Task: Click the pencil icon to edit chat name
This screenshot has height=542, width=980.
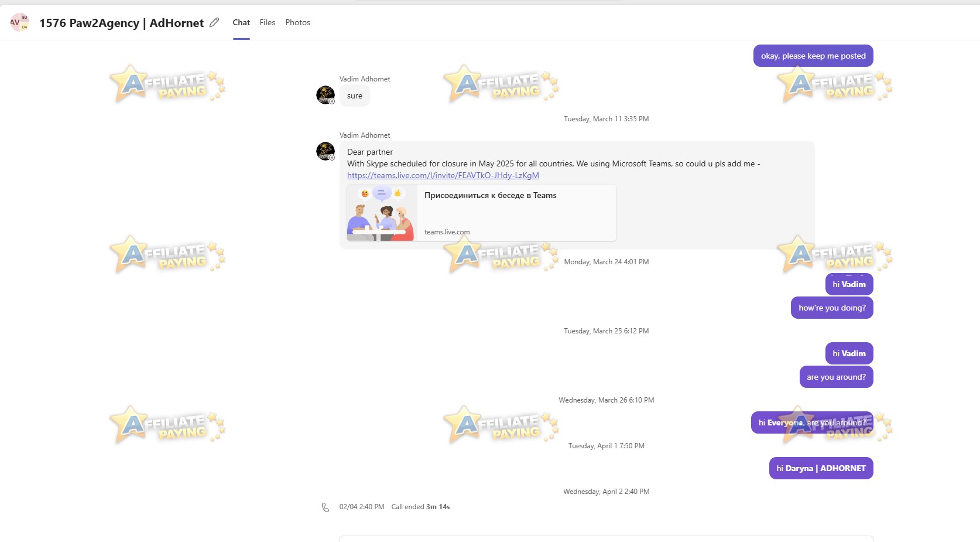Action: click(214, 22)
